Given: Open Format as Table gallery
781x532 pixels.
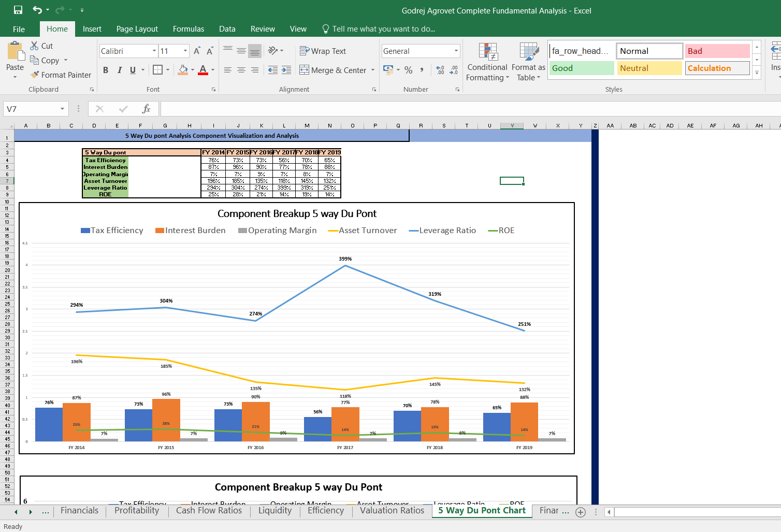Looking at the screenshot, I should point(528,62).
